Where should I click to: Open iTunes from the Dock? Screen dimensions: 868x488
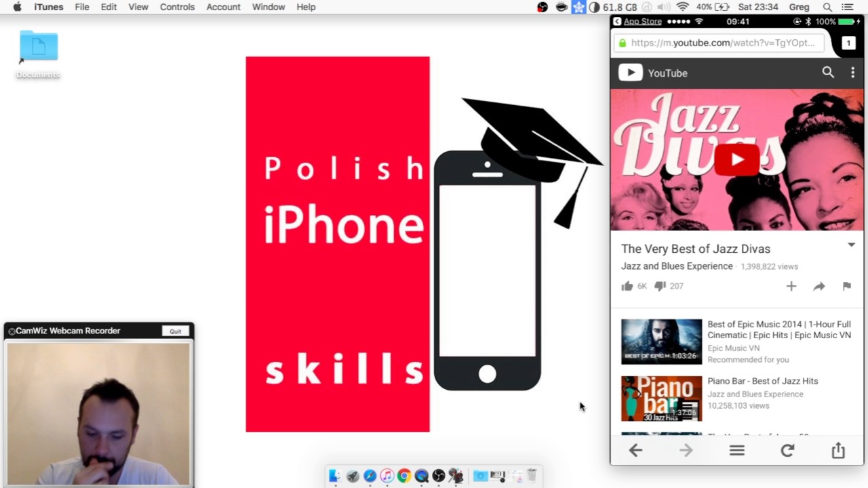pyautogui.click(x=387, y=476)
